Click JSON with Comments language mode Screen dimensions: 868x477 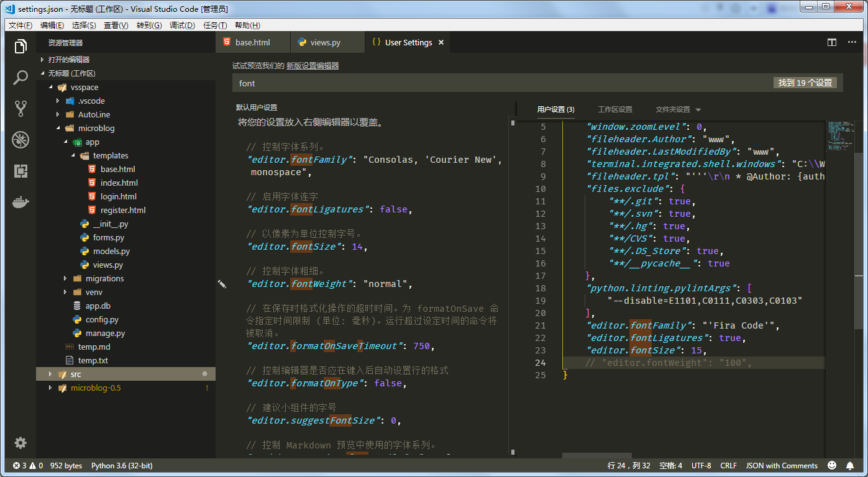click(x=782, y=466)
